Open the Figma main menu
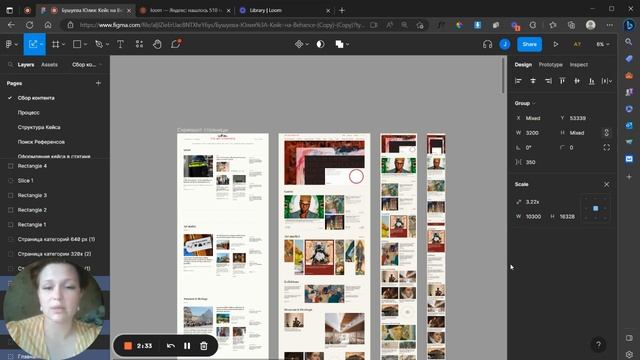Viewport: 640px width, 360px height. click(9, 44)
